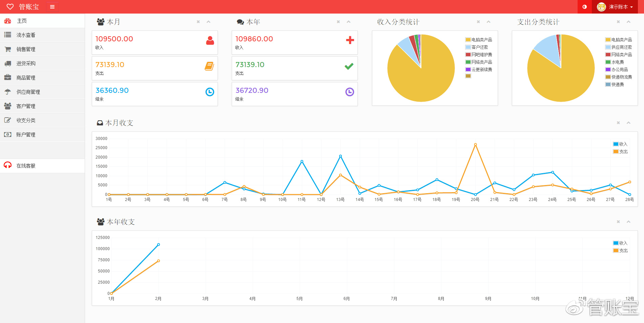Image resolution: width=644 pixels, height=323 pixels.
Task: Collapse the 本月 panel
Action: [x=209, y=22]
